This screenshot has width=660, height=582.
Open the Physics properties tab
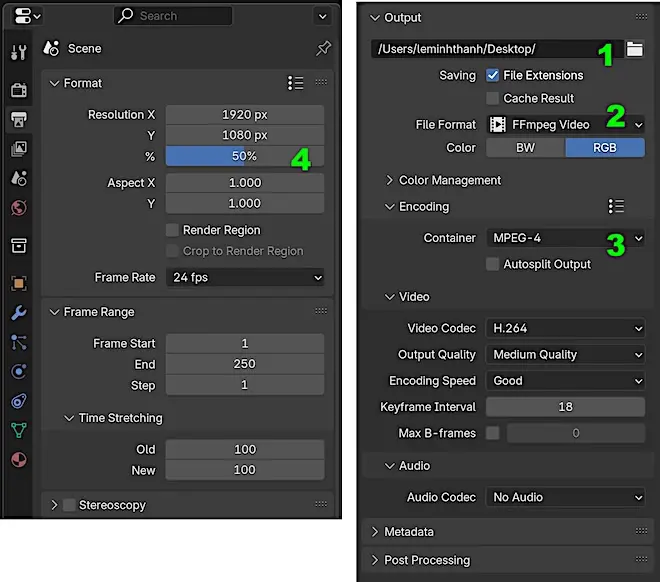pyautogui.click(x=19, y=371)
